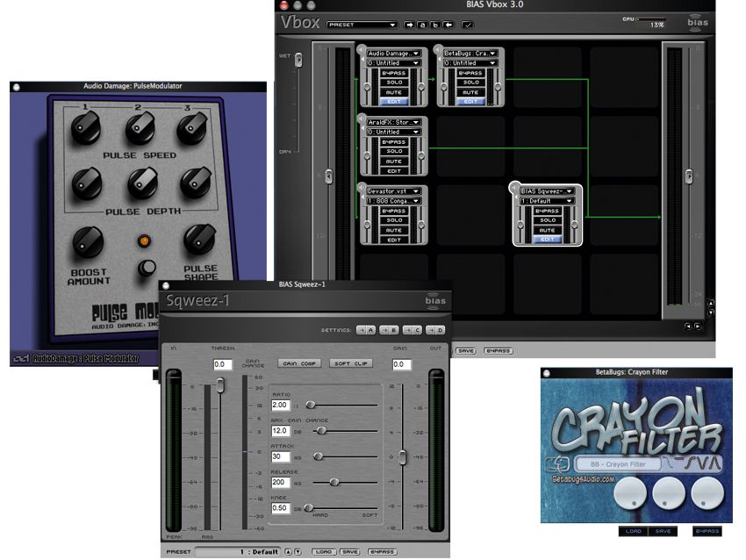Click the bias logo in Vbox window
This screenshot has width=746, height=560.
697,23
